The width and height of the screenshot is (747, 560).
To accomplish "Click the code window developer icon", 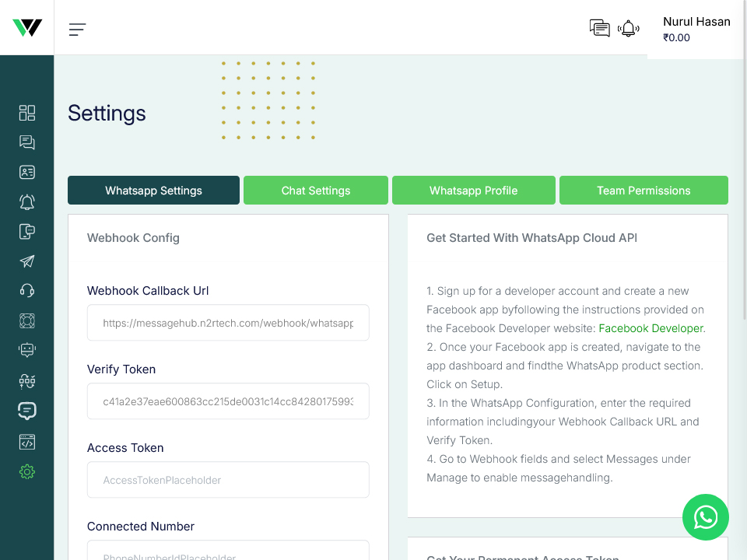I will tap(27, 442).
